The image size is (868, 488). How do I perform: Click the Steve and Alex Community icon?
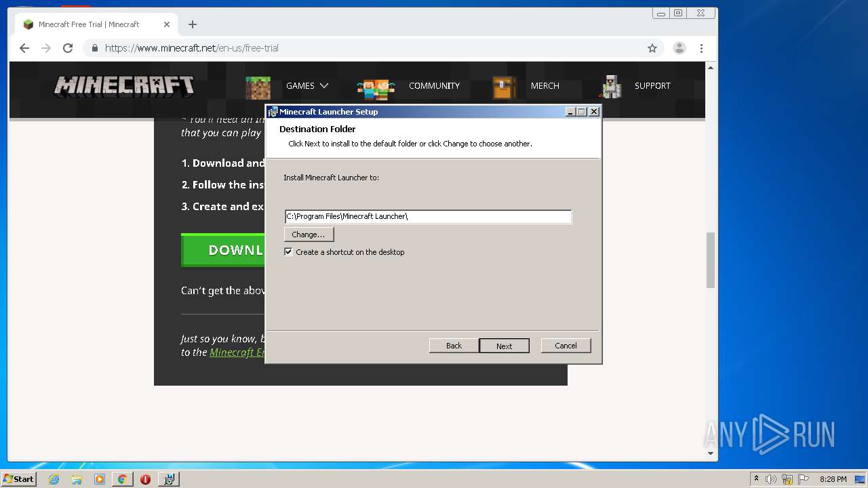(x=376, y=87)
